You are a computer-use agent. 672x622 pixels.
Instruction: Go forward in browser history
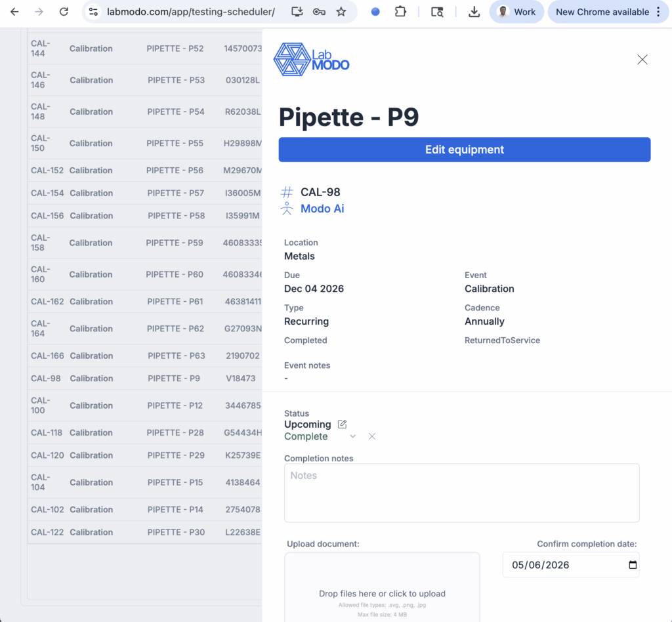[39, 12]
